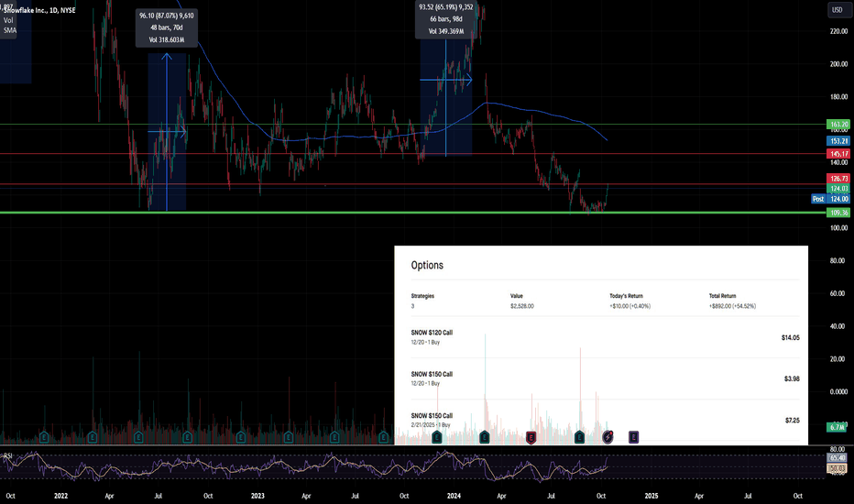Click the 200.00 price axis label
This screenshot has height=504, width=854.
(x=838, y=64)
